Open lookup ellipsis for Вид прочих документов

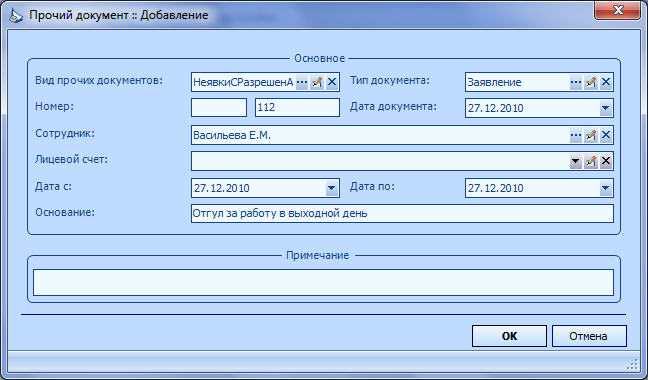(302, 82)
